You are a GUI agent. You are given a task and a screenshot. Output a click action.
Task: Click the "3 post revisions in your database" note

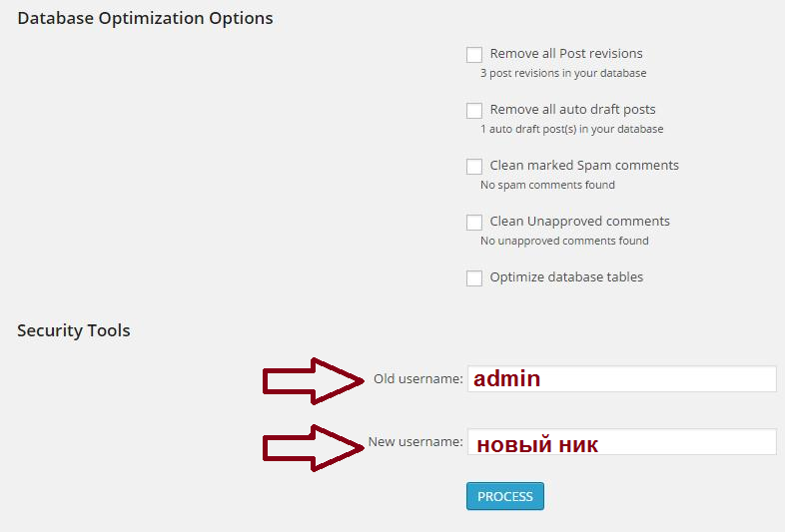coord(563,74)
